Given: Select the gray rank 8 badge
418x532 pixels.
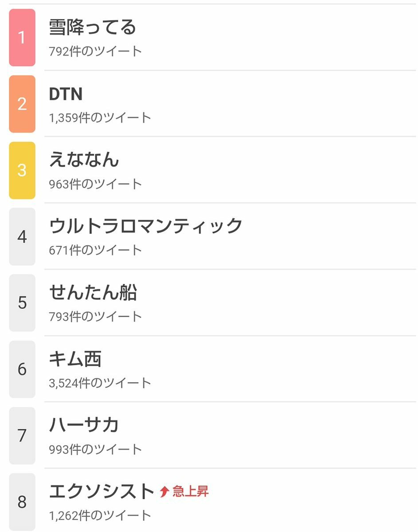Looking at the screenshot, I should tap(22, 502).
